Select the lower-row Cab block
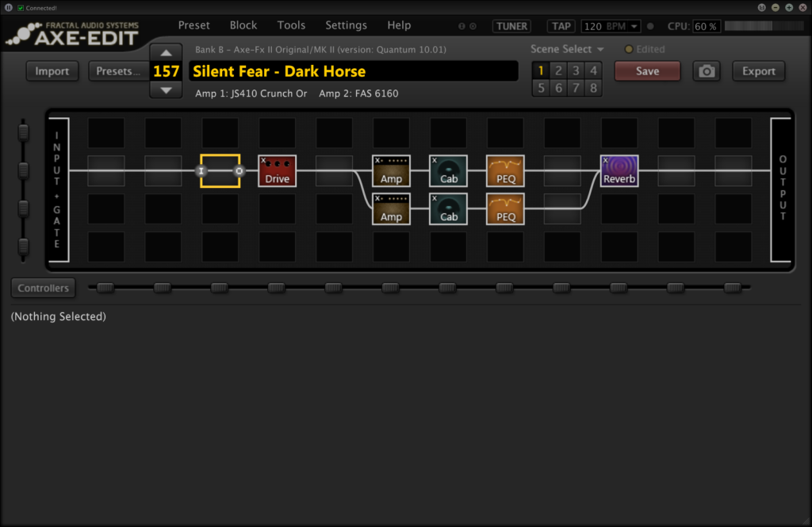812x527 pixels. (x=448, y=208)
